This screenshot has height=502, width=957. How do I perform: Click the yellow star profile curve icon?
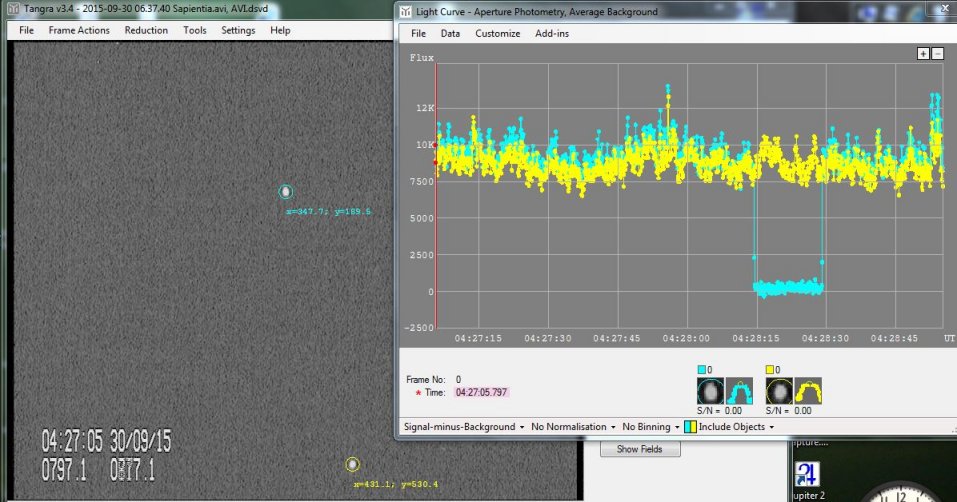[807, 390]
